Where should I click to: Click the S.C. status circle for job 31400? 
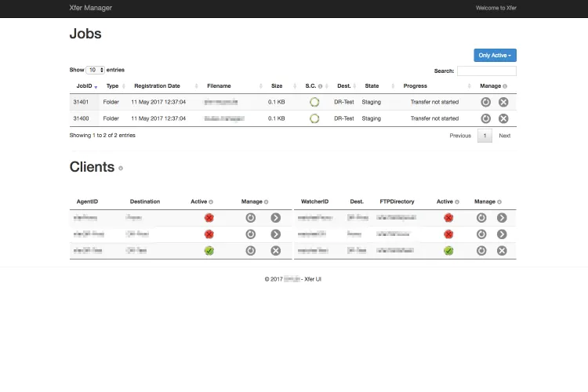coord(314,118)
